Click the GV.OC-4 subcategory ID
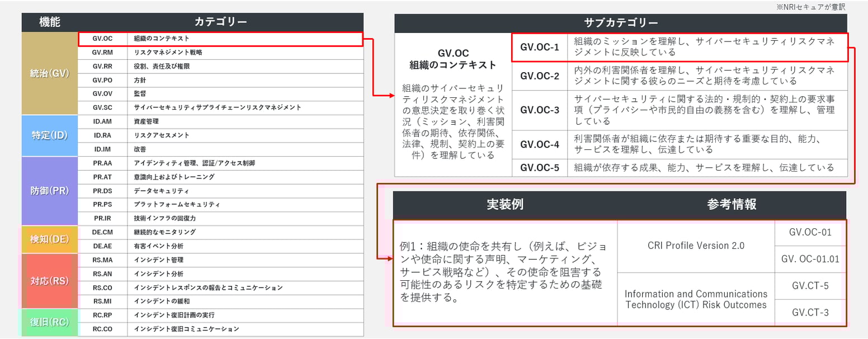The width and height of the screenshot is (868, 339). coord(540,144)
